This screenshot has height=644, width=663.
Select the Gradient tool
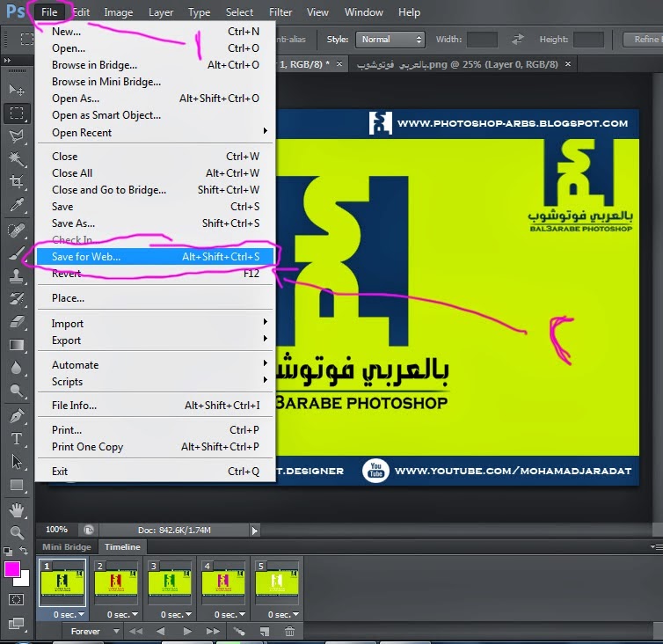pos(17,345)
